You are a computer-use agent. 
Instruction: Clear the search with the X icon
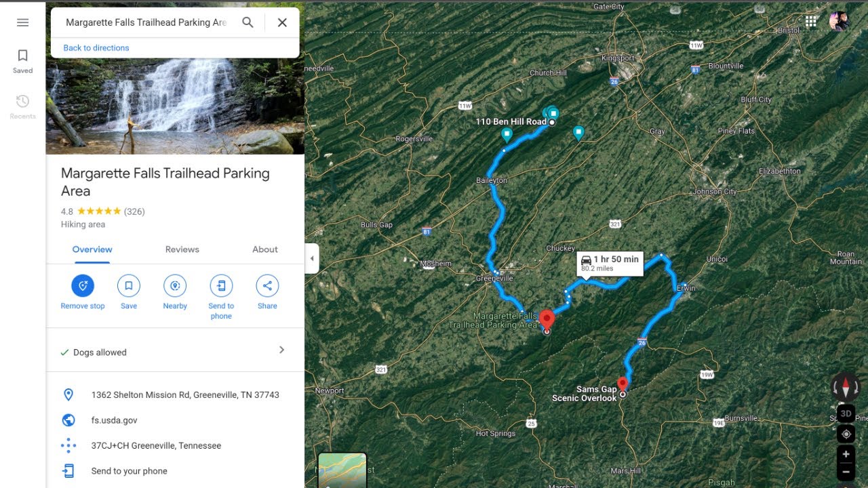click(x=282, y=22)
